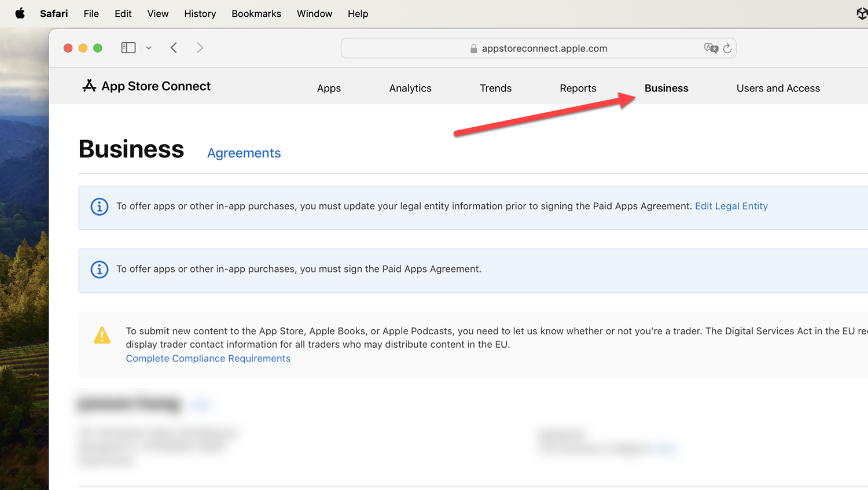Select the Business tab
The width and height of the screenshot is (868, 490).
pos(666,88)
